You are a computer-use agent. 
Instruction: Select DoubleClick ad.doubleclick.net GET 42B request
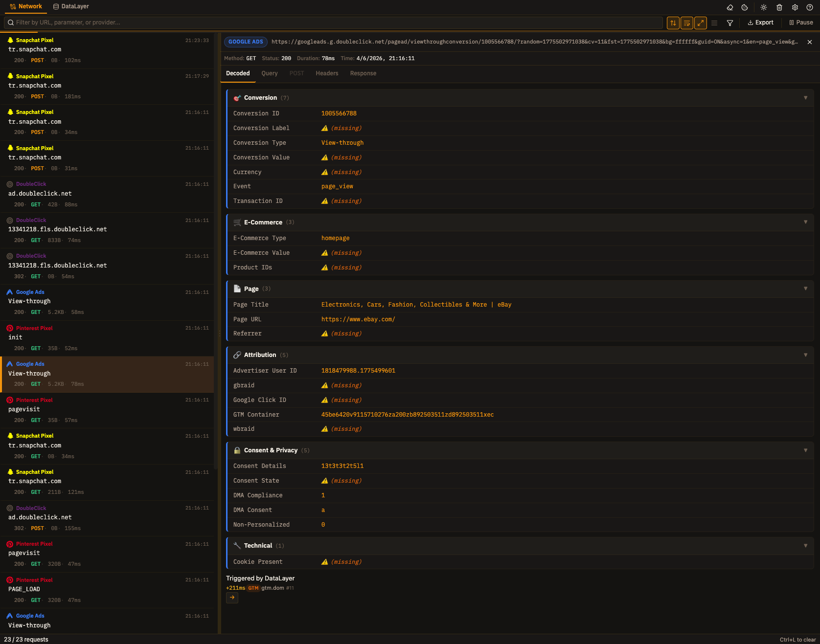pos(107,194)
